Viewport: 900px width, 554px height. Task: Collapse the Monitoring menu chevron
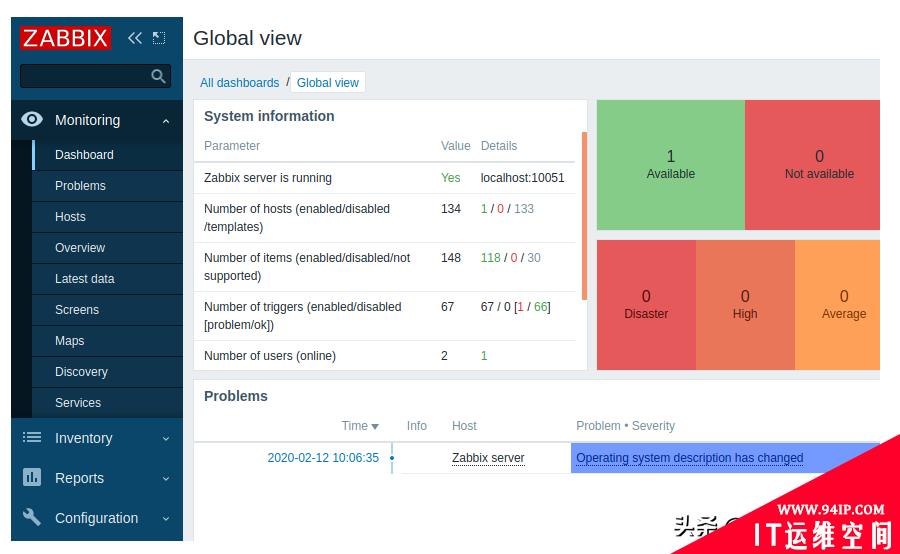[166, 121]
